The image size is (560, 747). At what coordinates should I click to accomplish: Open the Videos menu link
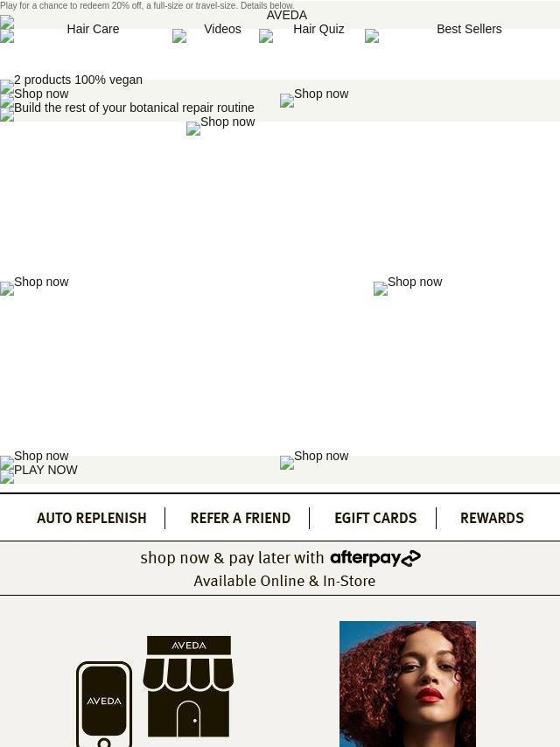[x=222, y=29]
